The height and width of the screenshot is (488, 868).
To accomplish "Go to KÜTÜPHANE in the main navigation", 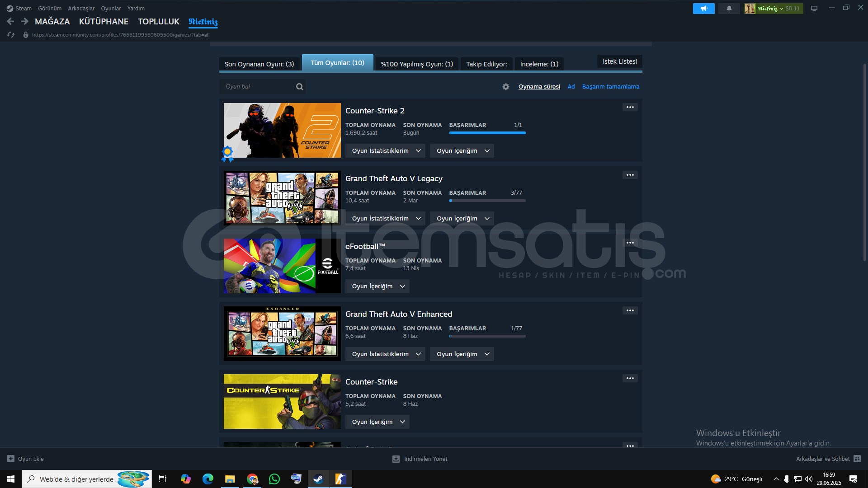I will pyautogui.click(x=104, y=22).
